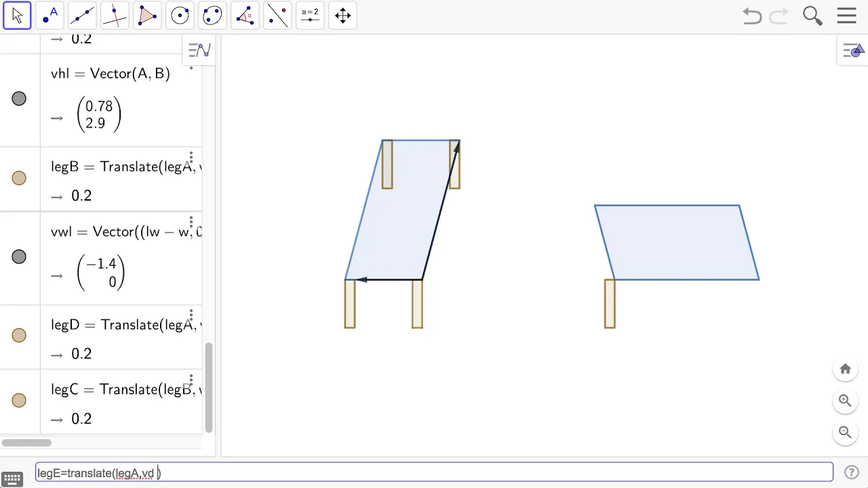
Task: Select the Move Graphics View tool
Action: [x=342, y=16]
